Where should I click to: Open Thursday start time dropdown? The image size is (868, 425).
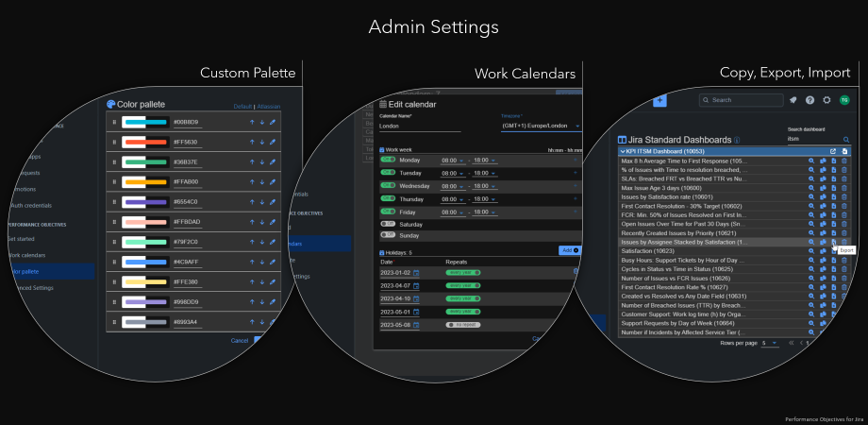point(453,199)
